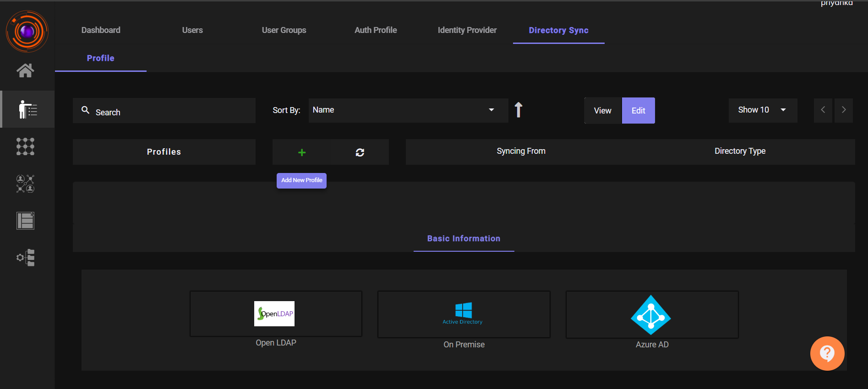Click the refresh profiles icon
The height and width of the screenshot is (389, 868).
tap(360, 152)
